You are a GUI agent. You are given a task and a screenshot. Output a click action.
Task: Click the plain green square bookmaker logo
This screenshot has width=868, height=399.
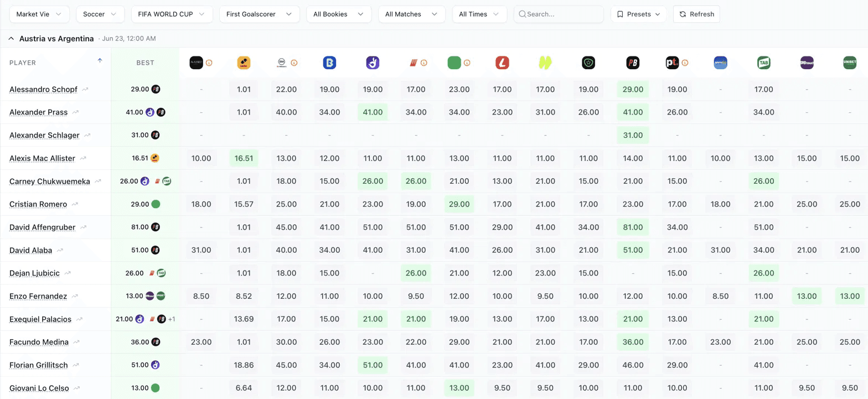click(x=454, y=63)
